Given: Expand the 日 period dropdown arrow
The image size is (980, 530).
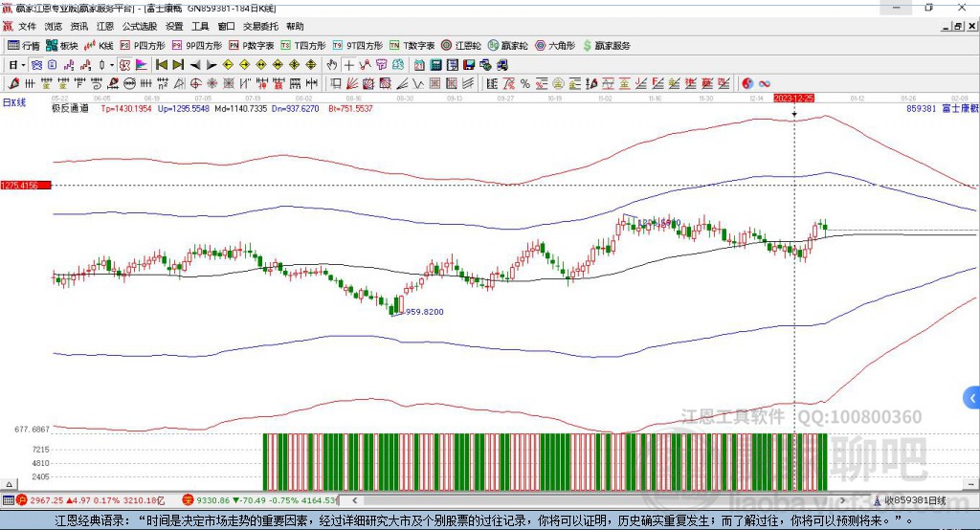Looking at the screenshot, I should 22,65.
